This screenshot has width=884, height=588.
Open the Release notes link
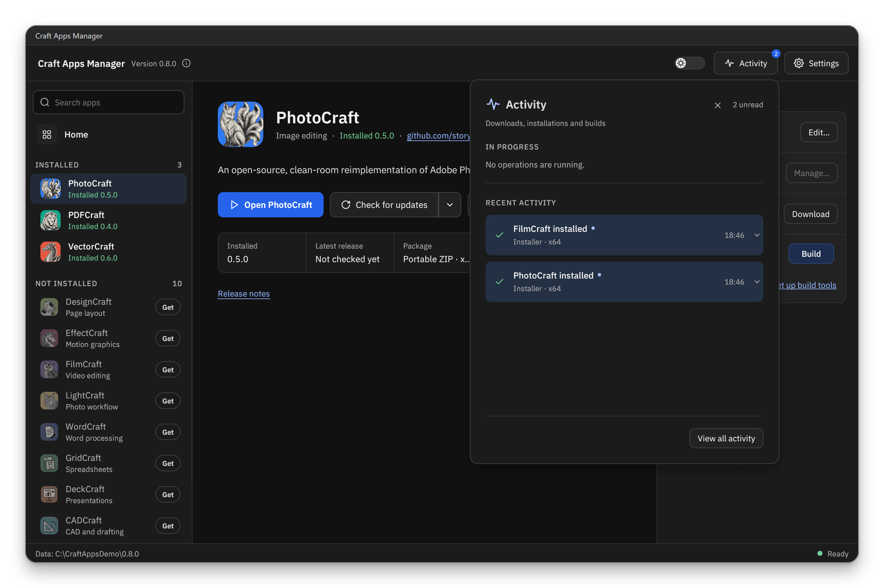pos(244,294)
